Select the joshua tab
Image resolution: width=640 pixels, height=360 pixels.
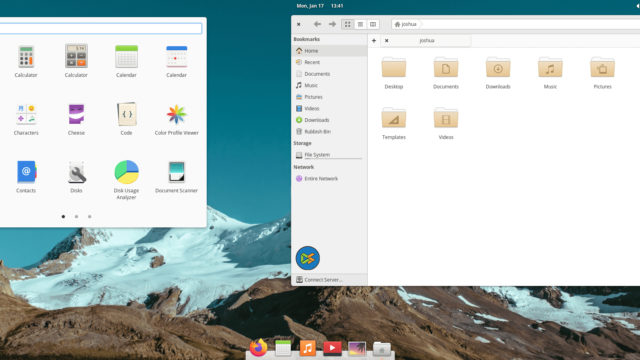click(x=427, y=40)
